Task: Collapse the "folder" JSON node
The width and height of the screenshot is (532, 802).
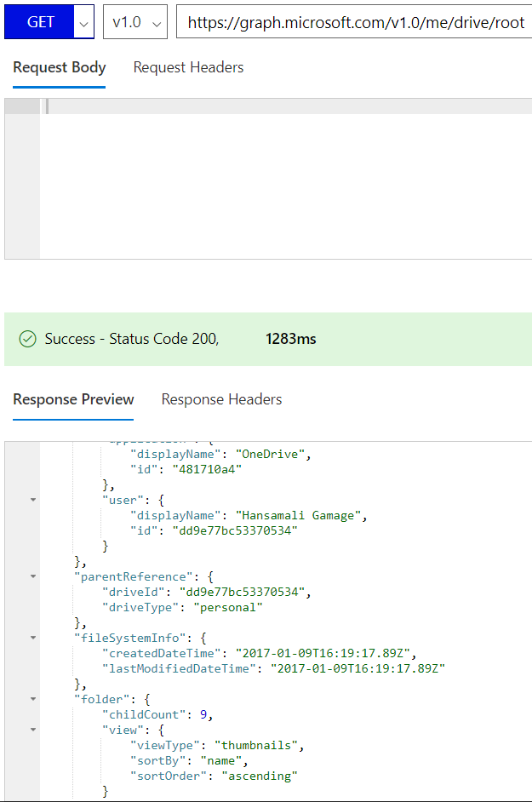Action: point(33,699)
